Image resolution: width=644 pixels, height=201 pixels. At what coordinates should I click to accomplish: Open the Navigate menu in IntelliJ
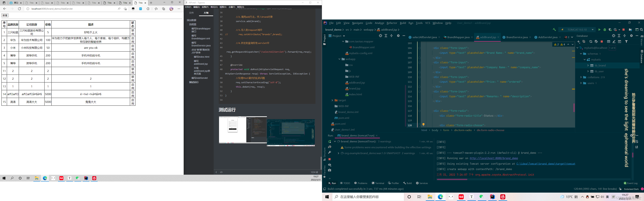click(358, 23)
